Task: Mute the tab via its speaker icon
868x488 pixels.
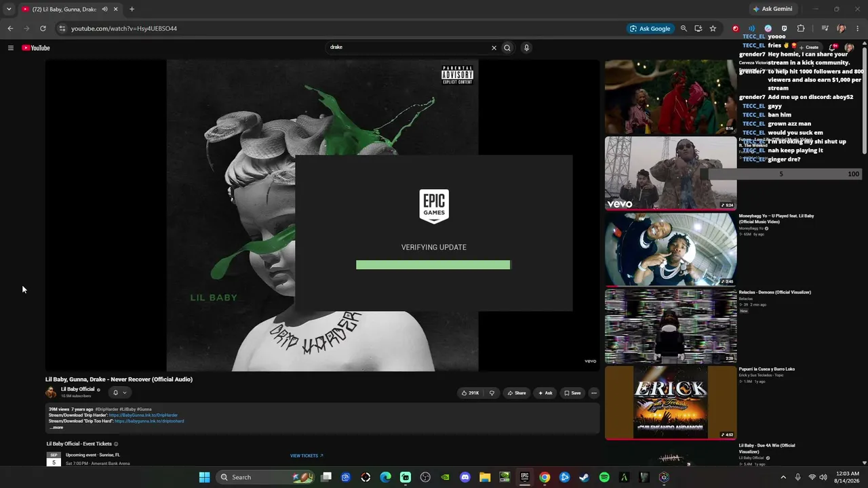Action: 104,9
